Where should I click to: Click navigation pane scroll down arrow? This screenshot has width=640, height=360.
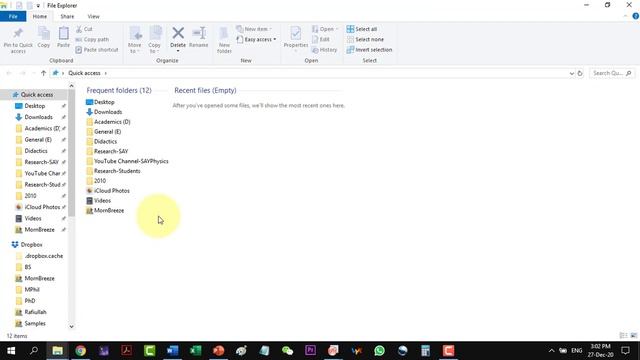[x=71, y=327]
